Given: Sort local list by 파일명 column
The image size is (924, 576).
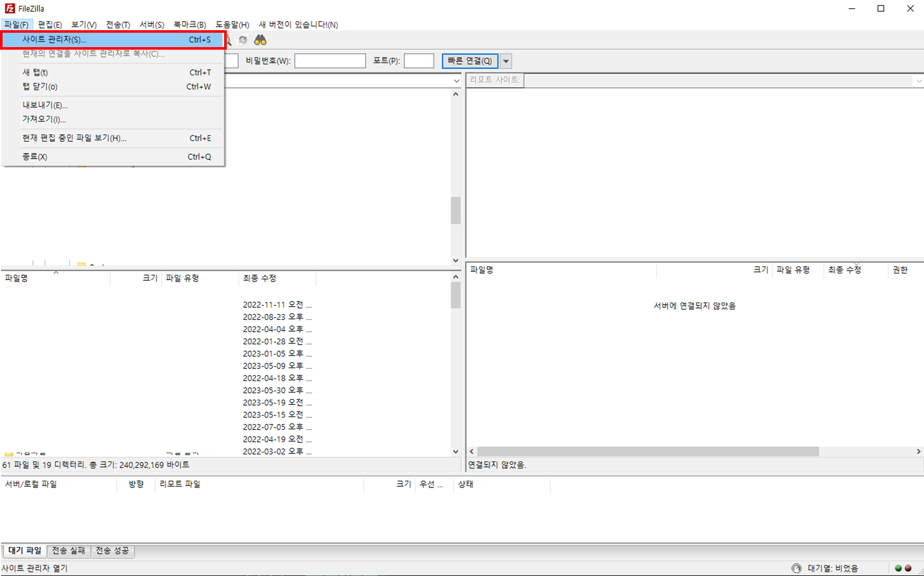Looking at the screenshot, I should click(x=55, y=278).
